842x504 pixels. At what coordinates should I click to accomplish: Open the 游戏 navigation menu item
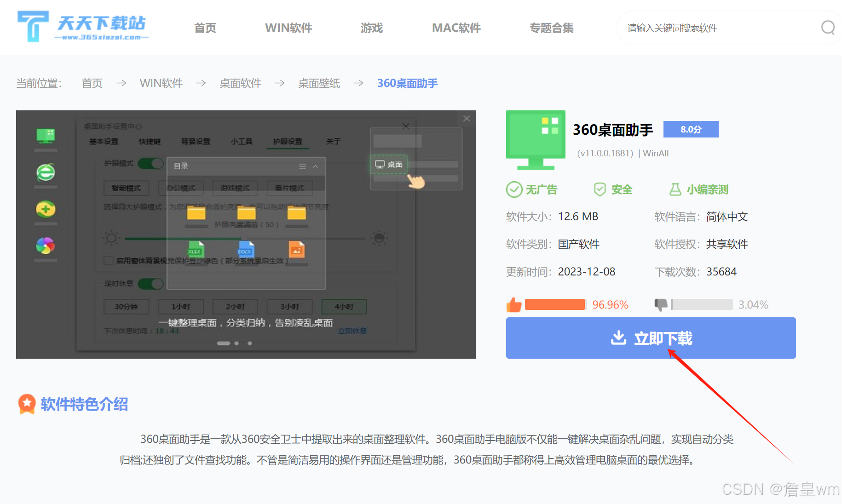[372, 28]
